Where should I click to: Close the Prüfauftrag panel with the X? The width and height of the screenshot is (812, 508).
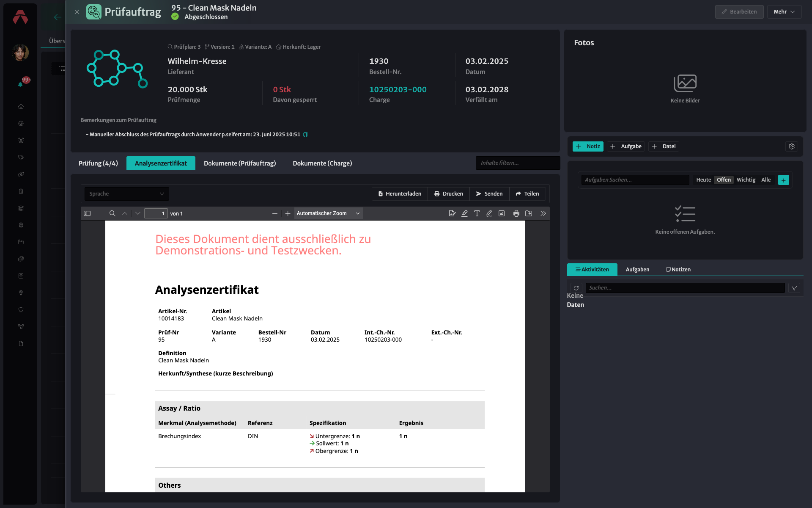tap(77, 12)
